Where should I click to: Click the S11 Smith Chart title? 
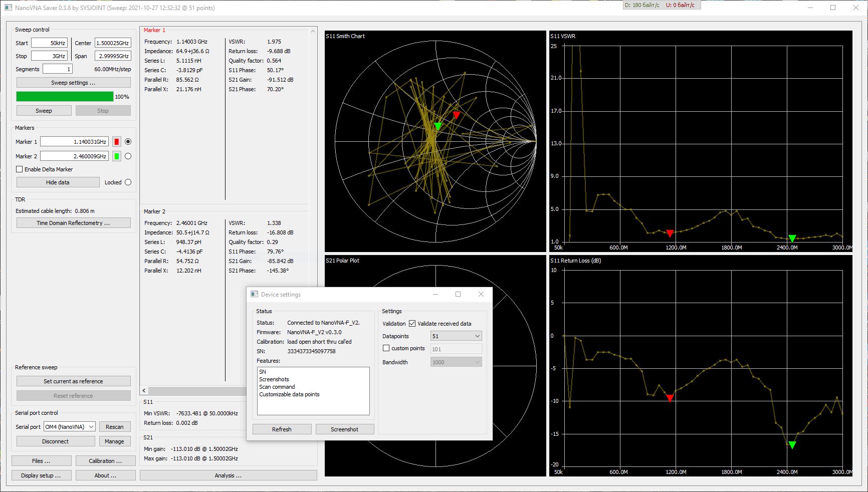click(345, 36)
